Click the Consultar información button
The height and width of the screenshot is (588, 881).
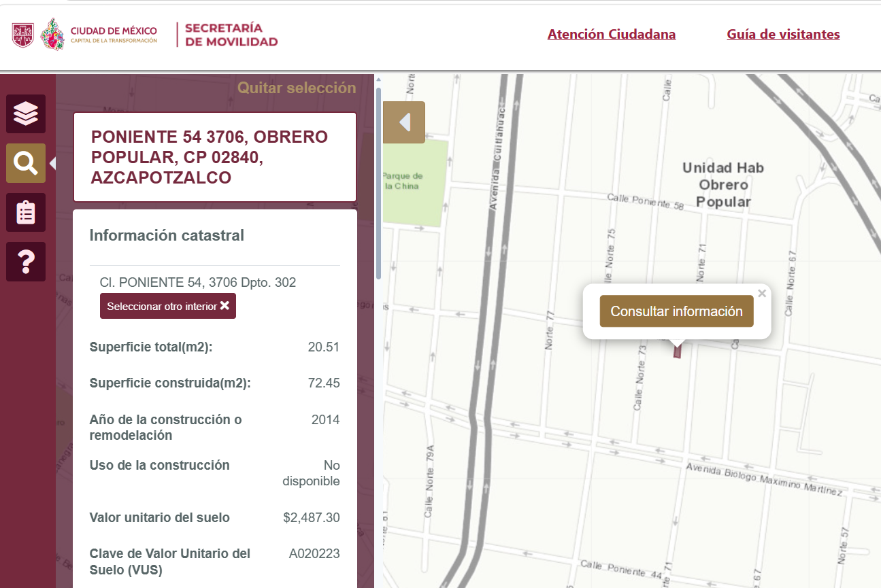[x=676, y=311]
